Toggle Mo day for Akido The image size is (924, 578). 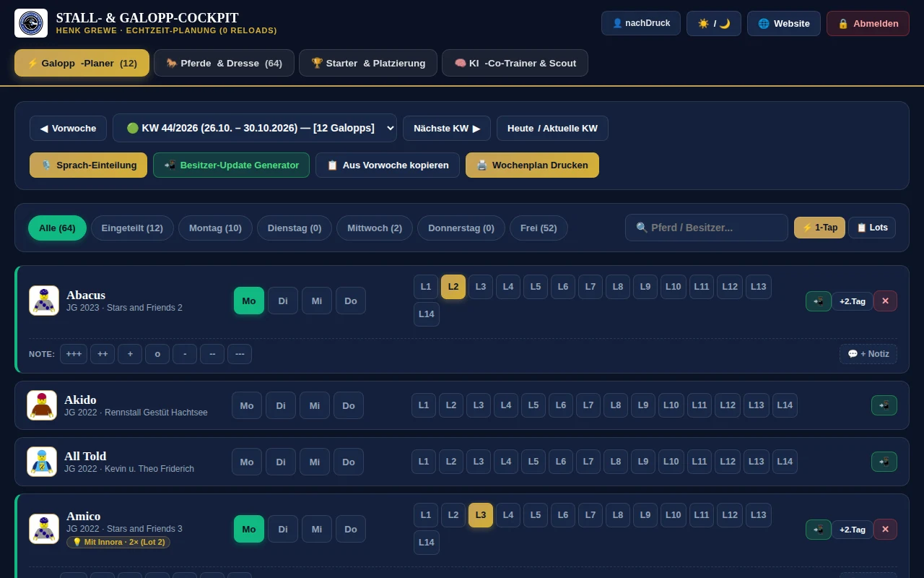[247, 405]
